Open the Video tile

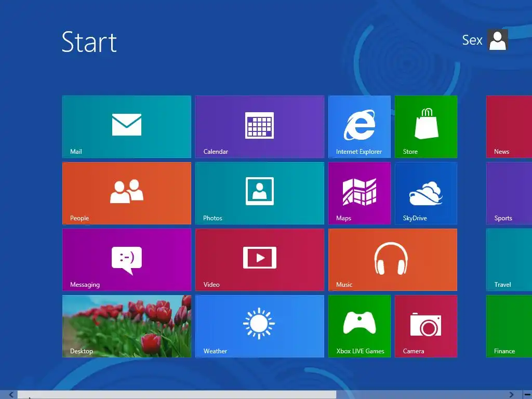[260, 260]
